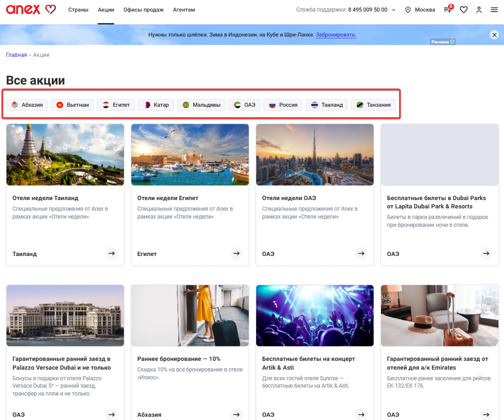Image resolution: width=504 pixels, height=420 pixels.
Task: Toggle the Вьетнам country filter
Action: pyautogui.click(x=72, y=105)
